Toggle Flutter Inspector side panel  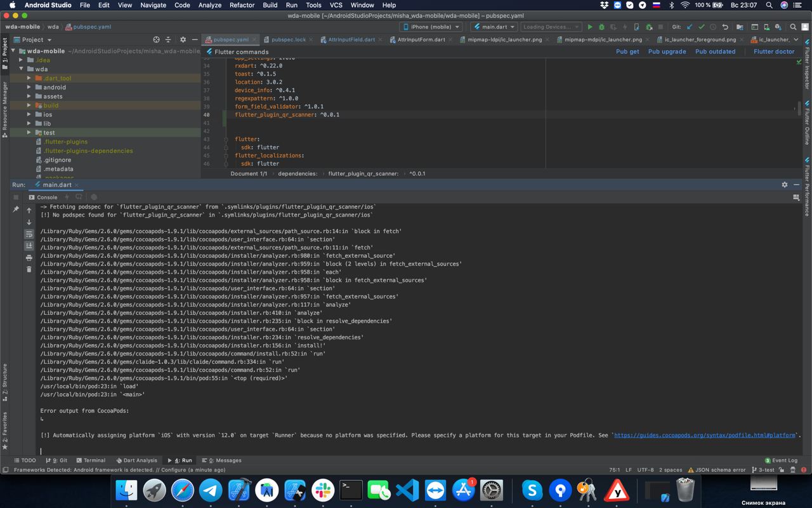point(807,63)
